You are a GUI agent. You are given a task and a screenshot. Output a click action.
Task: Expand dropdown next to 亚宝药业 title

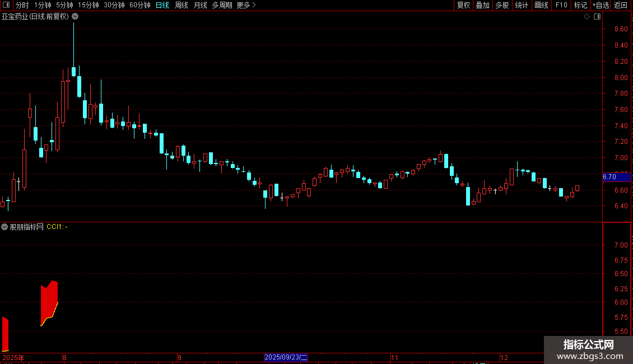75,17
